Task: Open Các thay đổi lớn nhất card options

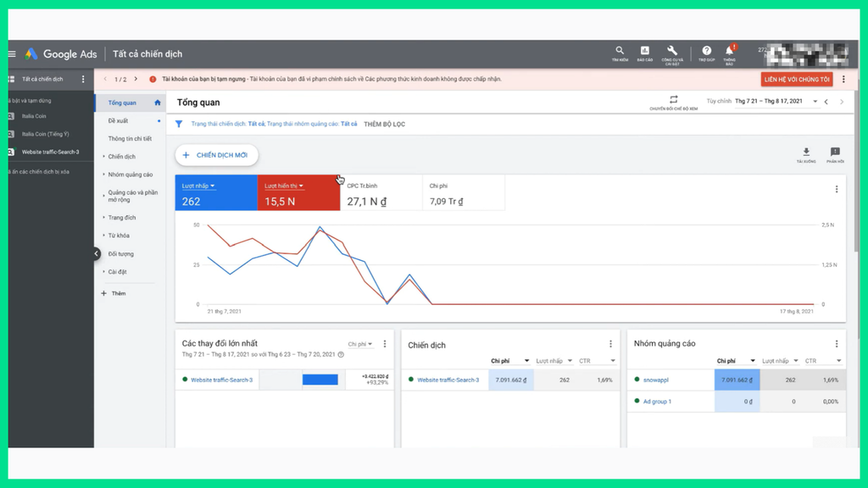Action: pos(385,344)
